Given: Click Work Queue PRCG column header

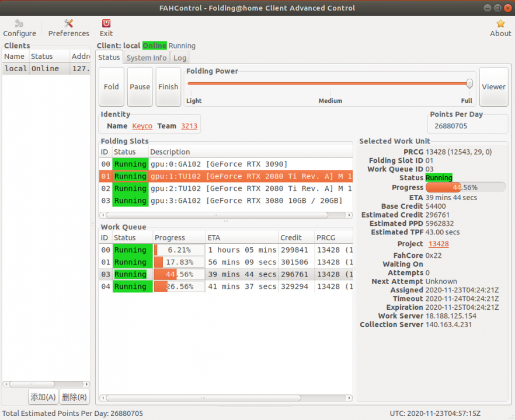Looking at the screenshot, I should [334, 237].
